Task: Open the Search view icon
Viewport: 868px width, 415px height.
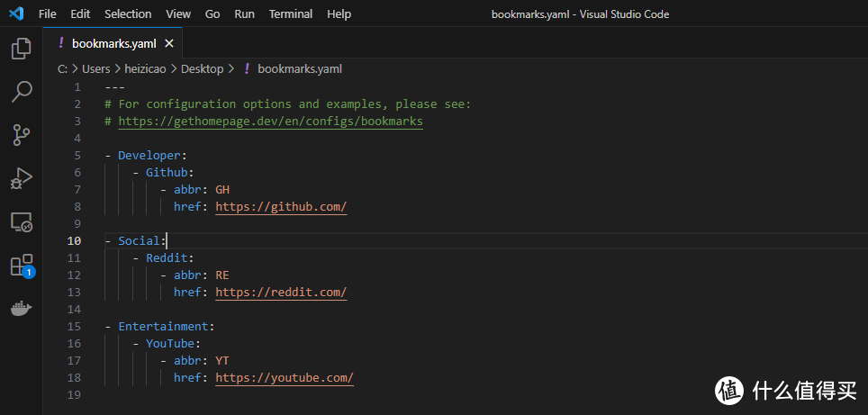Action: [x=21, y=91]
